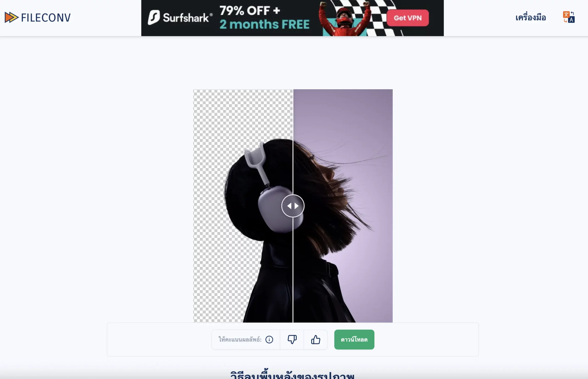Click the FILECONV brand text

click(46, 18)
